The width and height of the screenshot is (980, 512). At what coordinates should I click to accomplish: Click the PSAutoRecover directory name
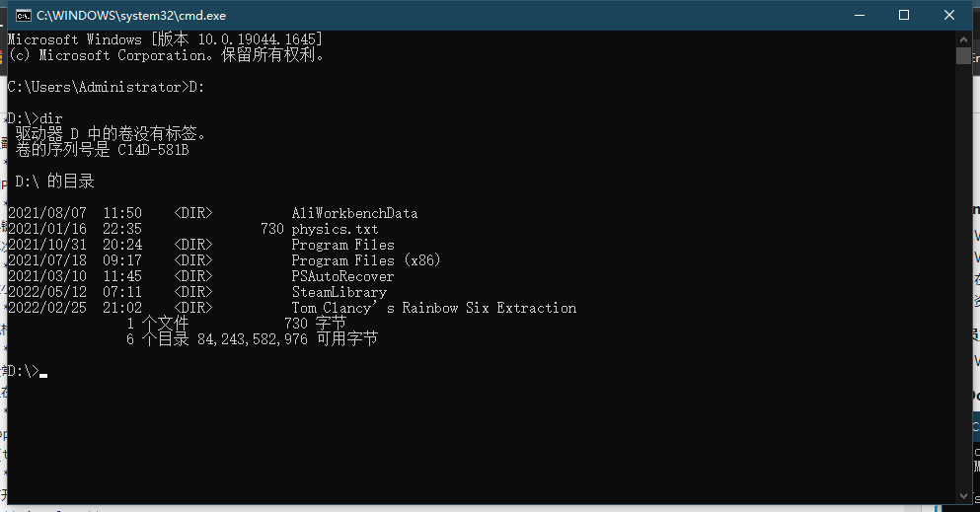pos(342,276)
